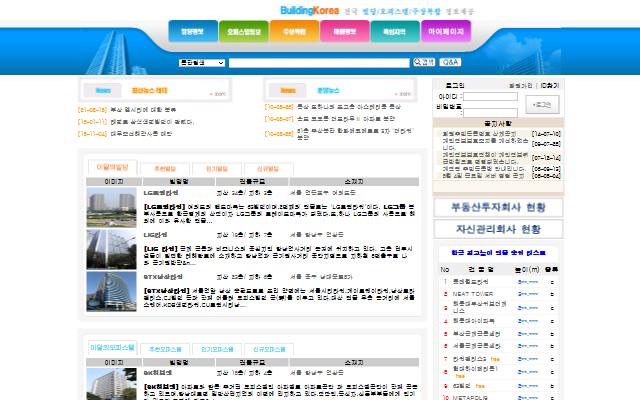The height and width of the screenshot is (400, 640).
Task: Click the tallest buildings ranking list title
Action: point(498,253)
